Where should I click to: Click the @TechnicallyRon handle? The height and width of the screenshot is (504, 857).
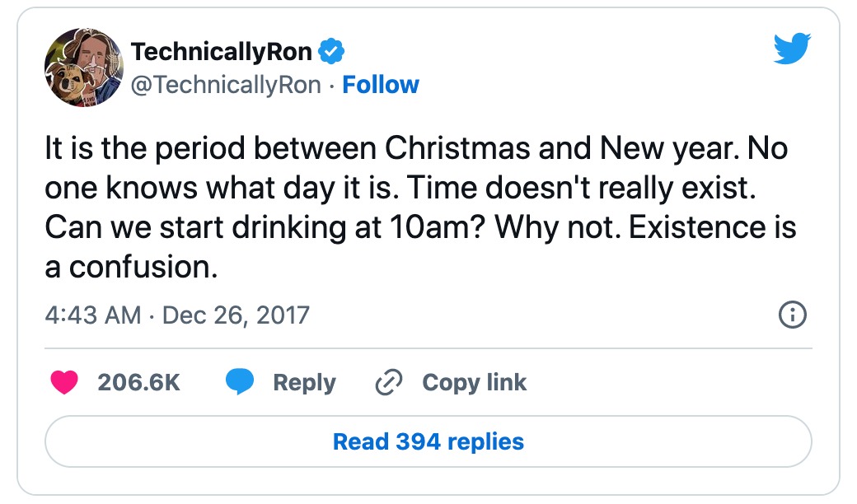[x=226, y=85]
